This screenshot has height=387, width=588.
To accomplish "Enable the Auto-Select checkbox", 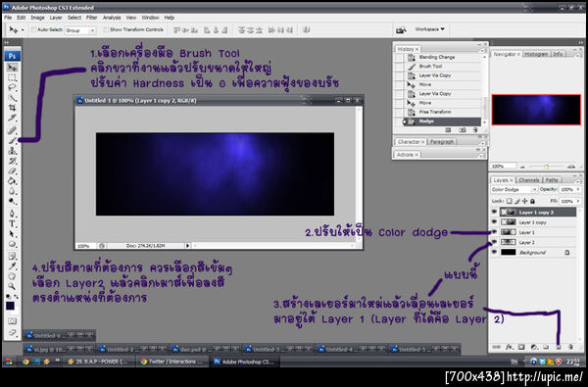I will [x=33, y=29].
